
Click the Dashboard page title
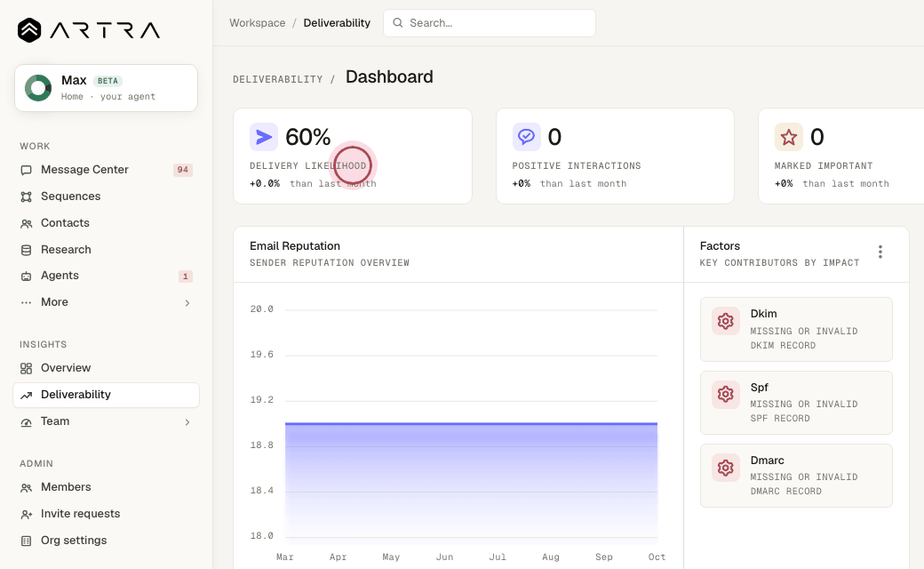[389, 76]
